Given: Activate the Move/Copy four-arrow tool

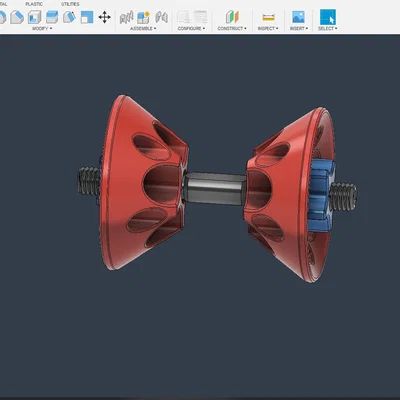Looking at the screenshot, I should 105,17.
